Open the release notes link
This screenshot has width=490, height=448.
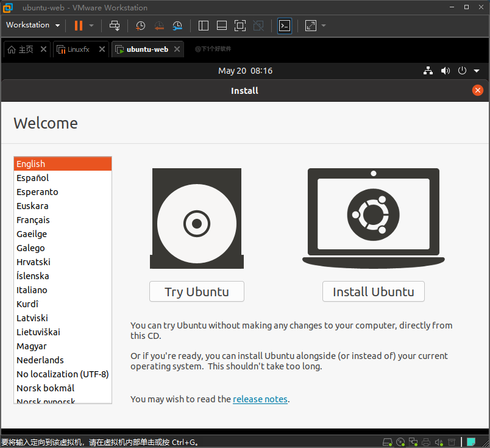[260, 399]
